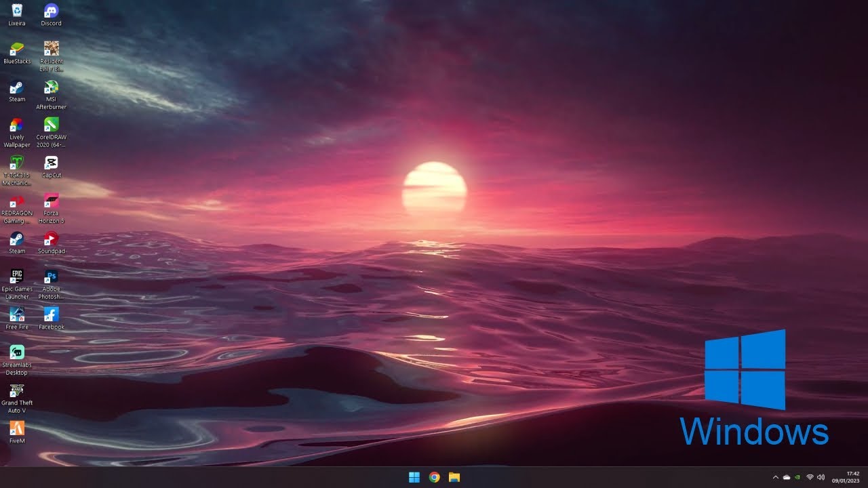868x488 pixels.
Task: Select the T-TGK315 Mechanical keyboard icon
Action: 17,170
